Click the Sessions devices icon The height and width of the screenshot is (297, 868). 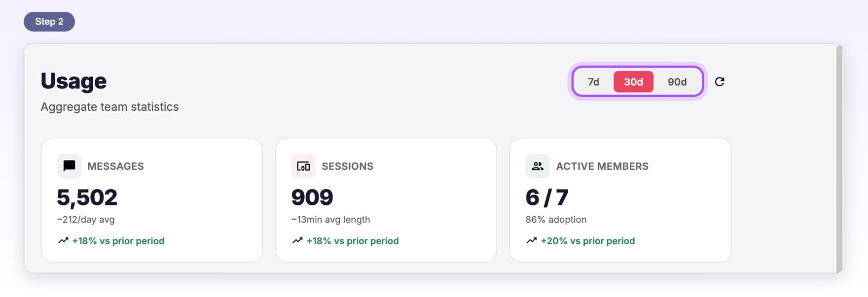(303, 166)
